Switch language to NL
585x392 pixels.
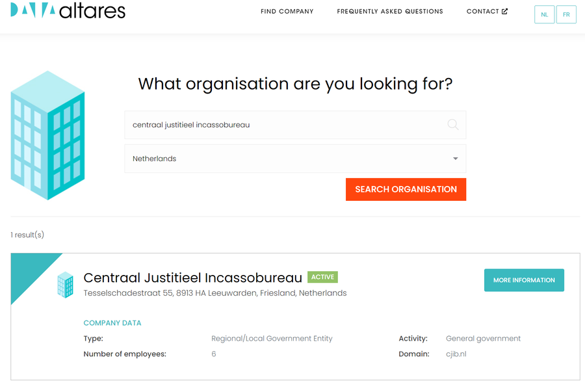tap(544, 14)
